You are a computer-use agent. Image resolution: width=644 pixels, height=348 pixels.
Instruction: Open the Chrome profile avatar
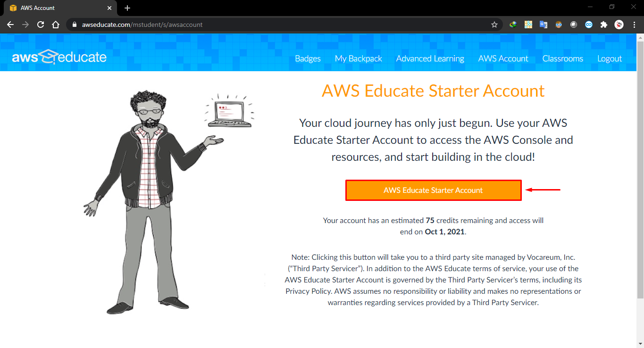(619, 25)
